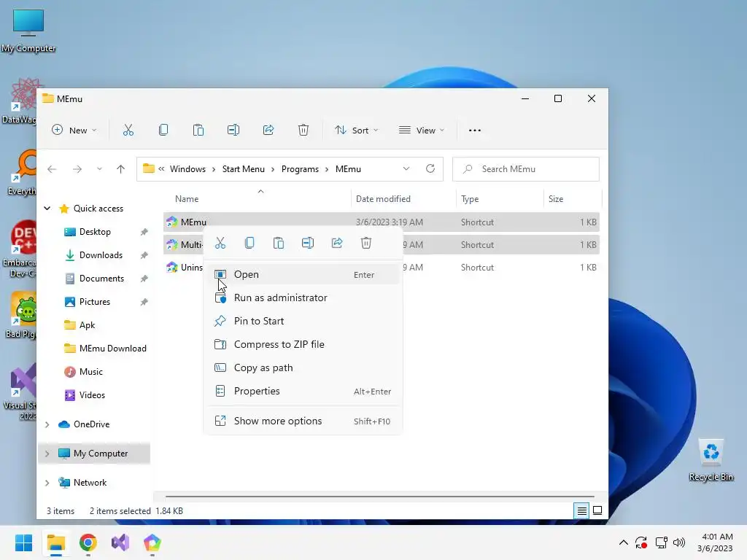Open Chrome from the taskbar
The height and width of the screenshot is (560, 747).
coord(88,542)
